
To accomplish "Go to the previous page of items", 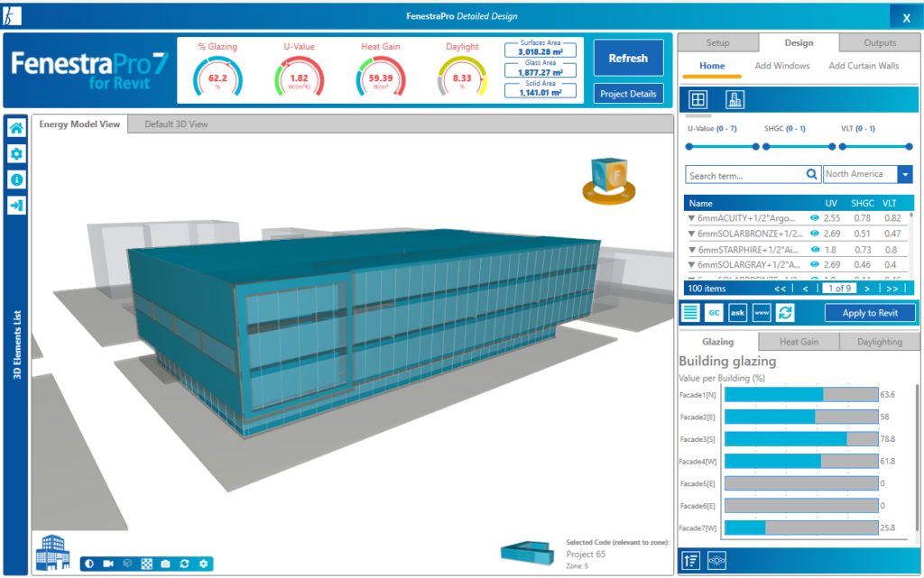I will (805, 289).
